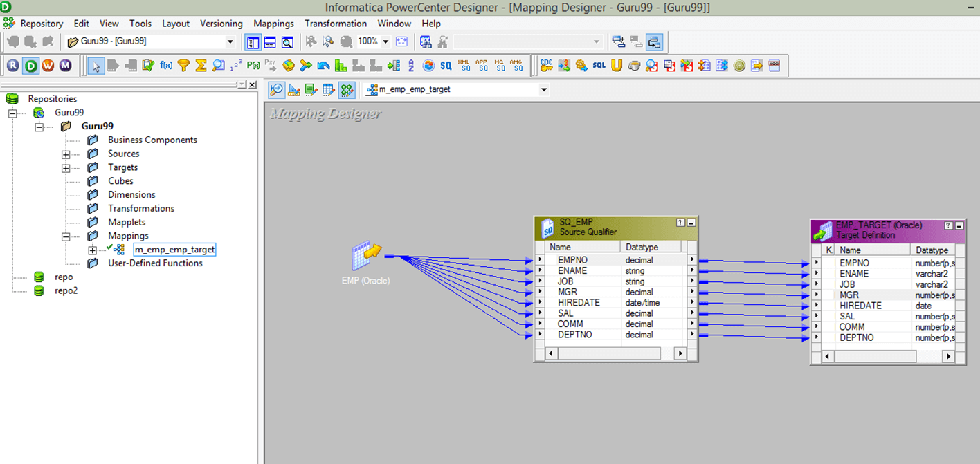Pick the Expression f(x) transformation icon

click(166, 66)
